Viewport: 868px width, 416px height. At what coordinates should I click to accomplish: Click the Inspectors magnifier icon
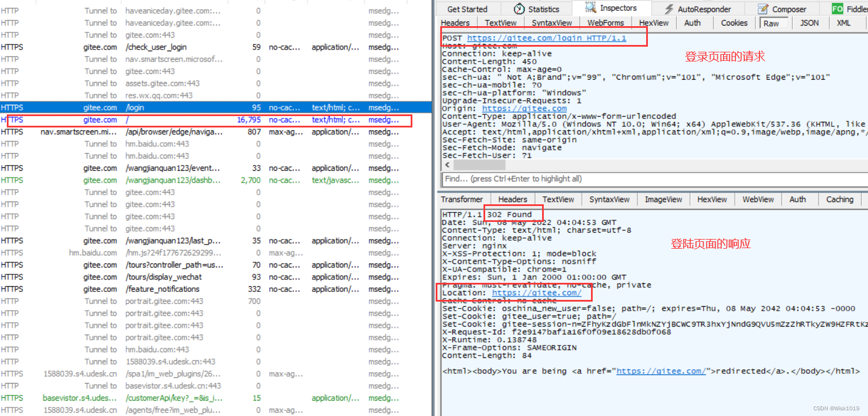[x=590, y=8]
